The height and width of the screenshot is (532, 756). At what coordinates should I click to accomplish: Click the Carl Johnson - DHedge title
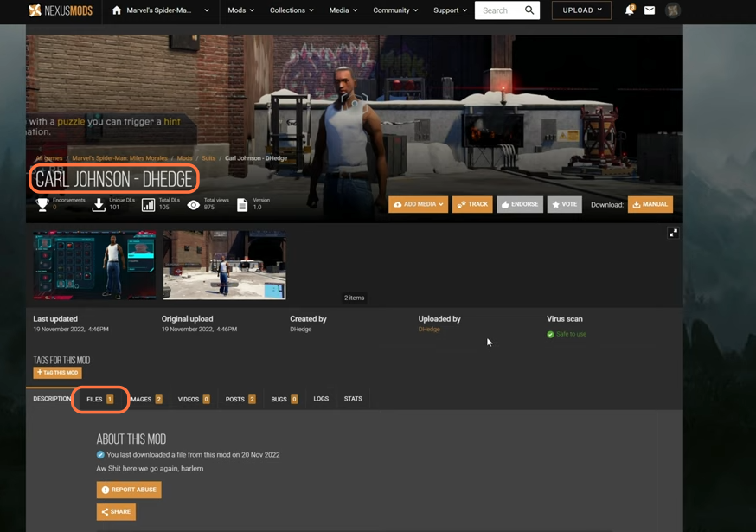click(x=114, y=179)
